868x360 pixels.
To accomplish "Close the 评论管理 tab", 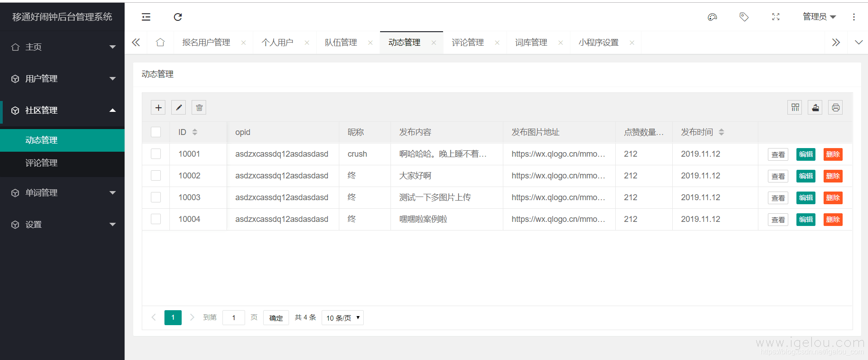I will pyautogui.click(x=497, y=43).
